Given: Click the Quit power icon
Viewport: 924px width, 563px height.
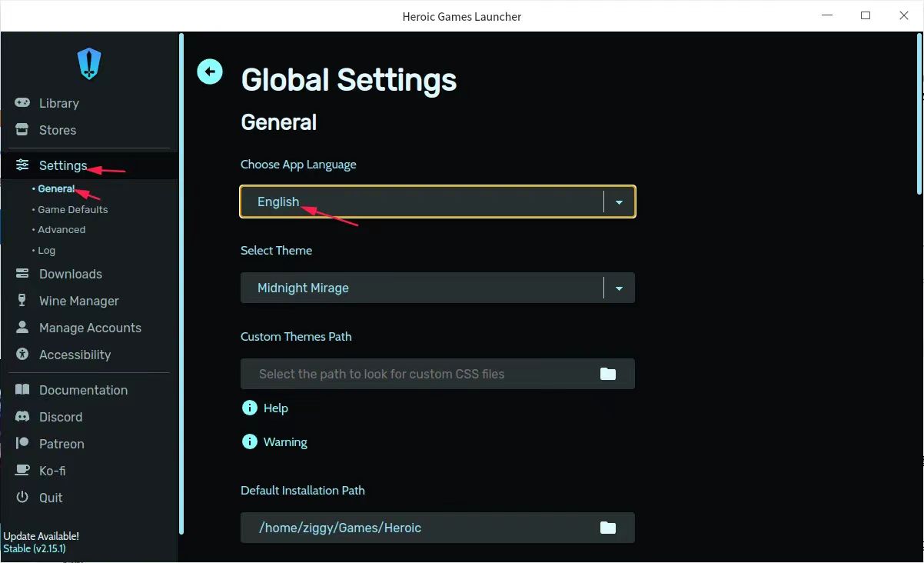Looking at the screenshot, I should tap(22, 497).
